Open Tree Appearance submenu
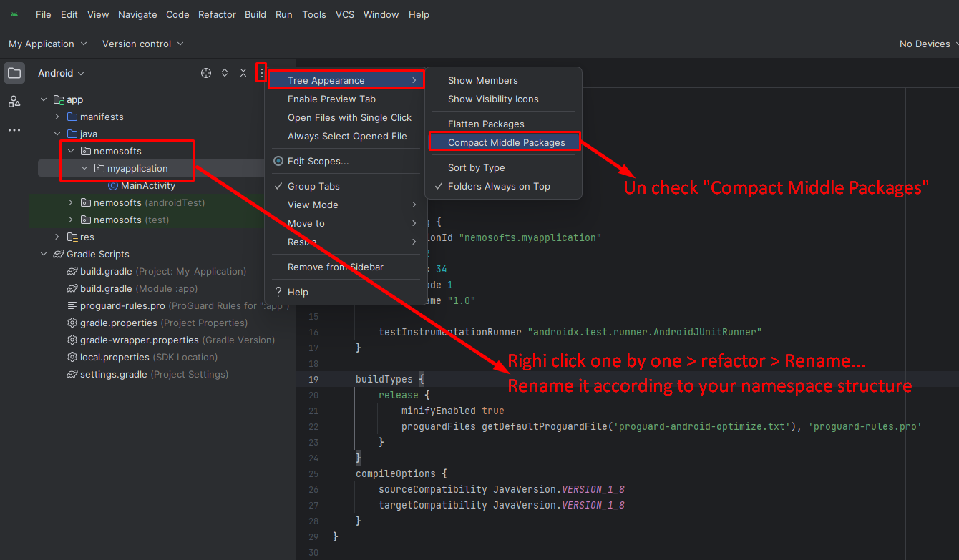 [346, 80]
